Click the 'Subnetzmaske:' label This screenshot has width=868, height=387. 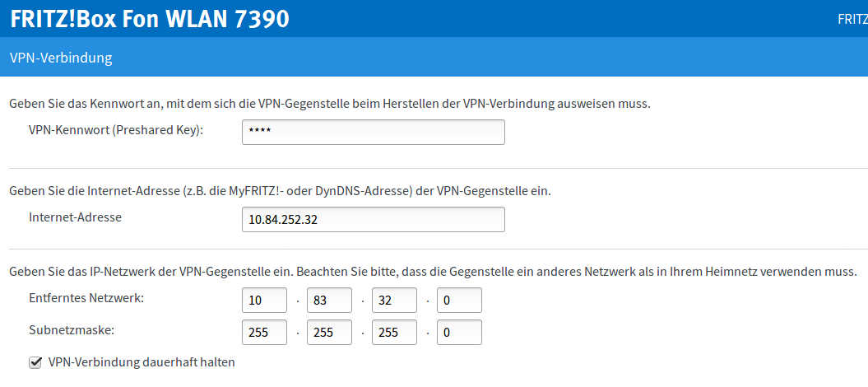click(x=71, y=330)
